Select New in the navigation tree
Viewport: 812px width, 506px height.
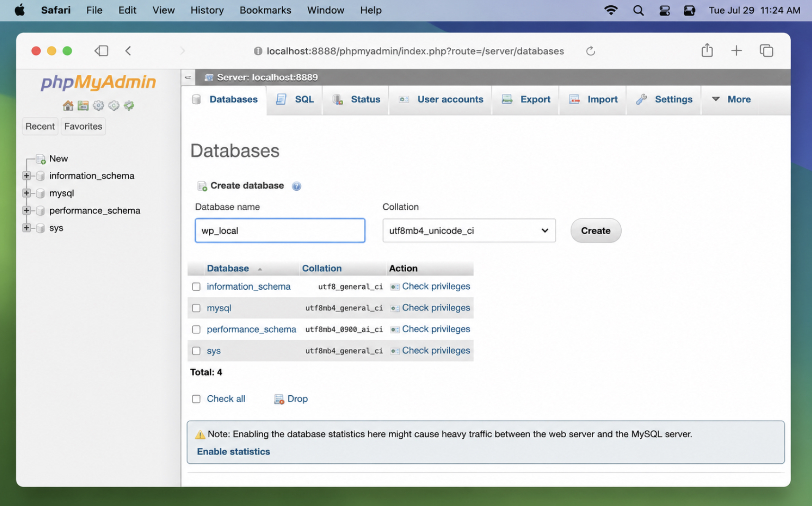pyautogui.click(x=58, y=159)
